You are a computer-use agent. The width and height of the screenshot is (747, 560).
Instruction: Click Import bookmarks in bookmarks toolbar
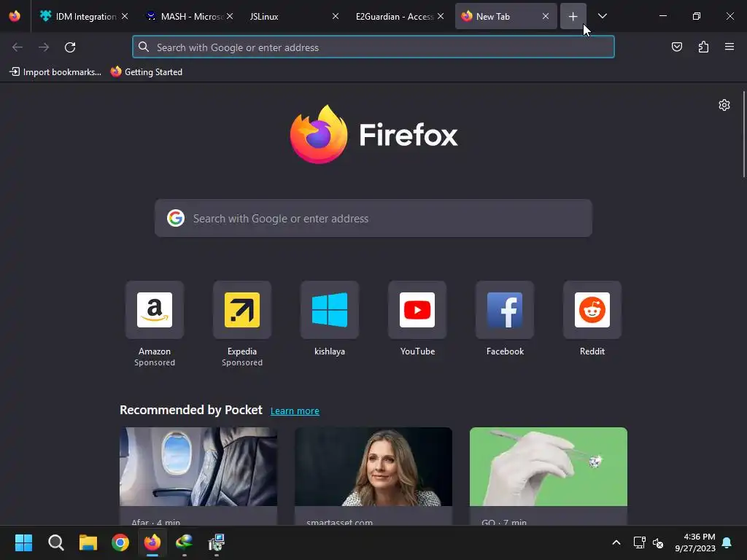click(x=55, y=72)
